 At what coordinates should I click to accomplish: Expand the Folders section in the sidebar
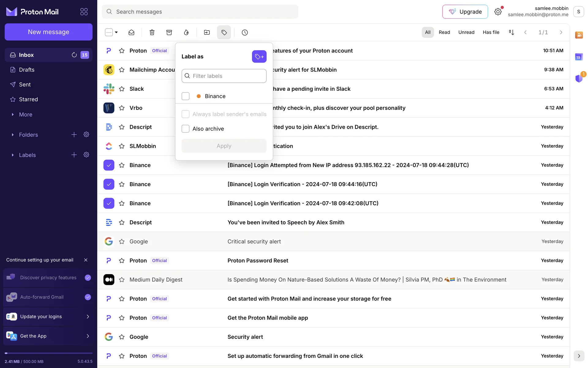(13, 135)
